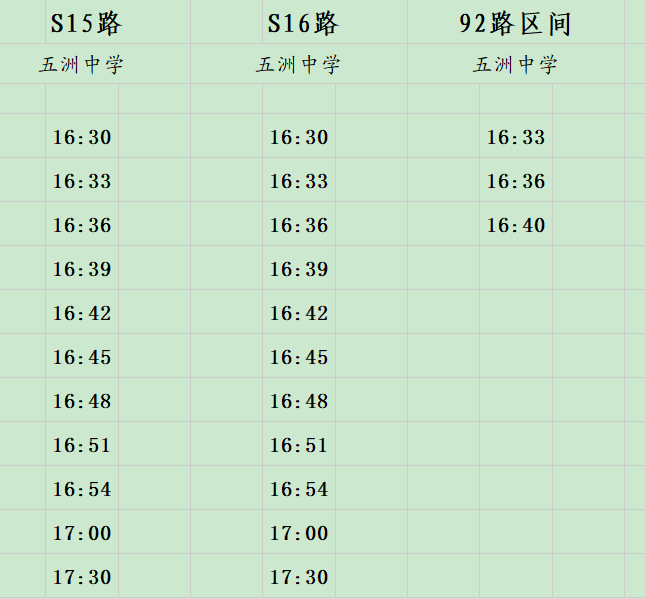Click the 16:51 cell under S15路
Screen dimensions: 645x599
click(82, 444)
